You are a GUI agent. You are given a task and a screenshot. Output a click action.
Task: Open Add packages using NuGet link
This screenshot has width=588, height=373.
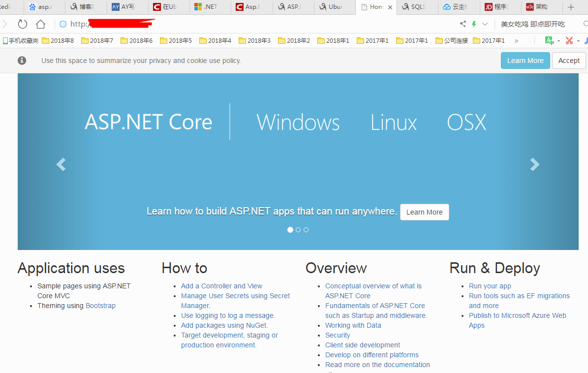[x=224, y=325]
